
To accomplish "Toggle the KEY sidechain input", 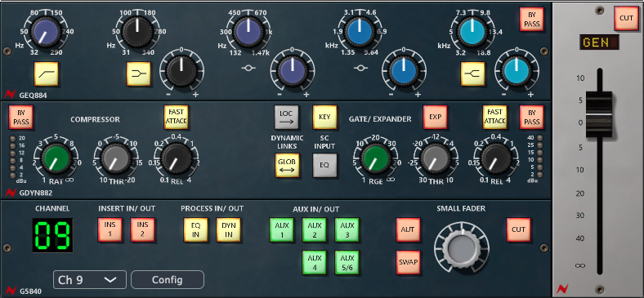I will 325,117.
